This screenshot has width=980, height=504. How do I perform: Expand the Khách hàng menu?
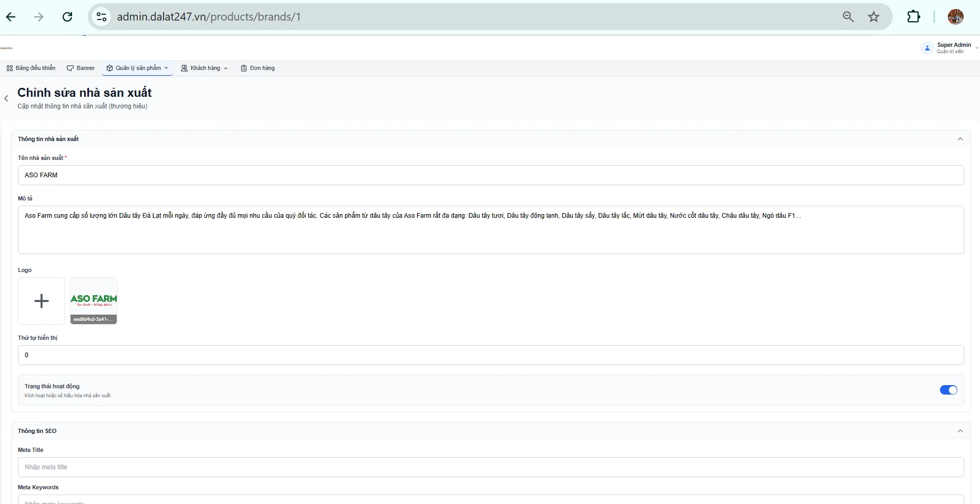205,68
